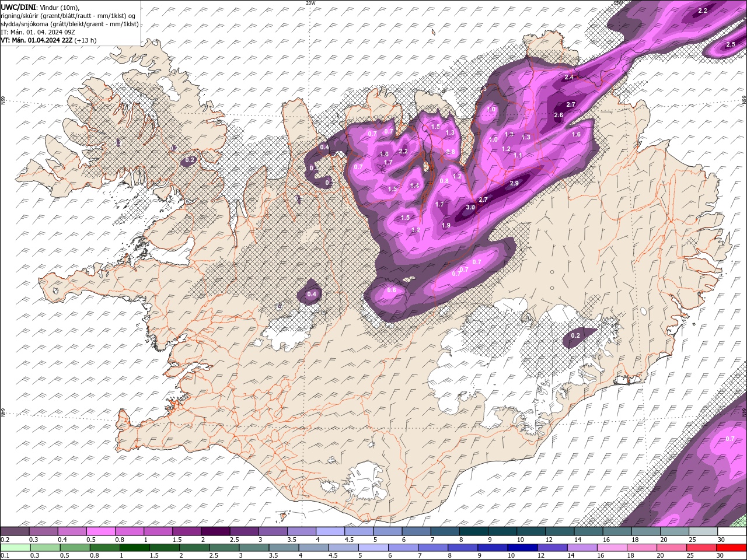
Task: Click the 3.0 snowfall maximum on the map
Action: 470,208
